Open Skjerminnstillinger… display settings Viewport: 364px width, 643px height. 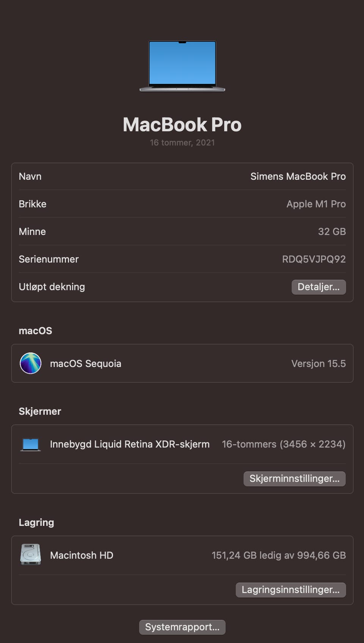click(295, 478)
